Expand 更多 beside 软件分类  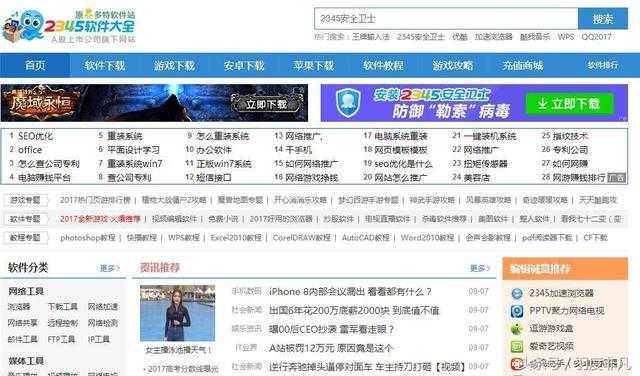[110, 268]
